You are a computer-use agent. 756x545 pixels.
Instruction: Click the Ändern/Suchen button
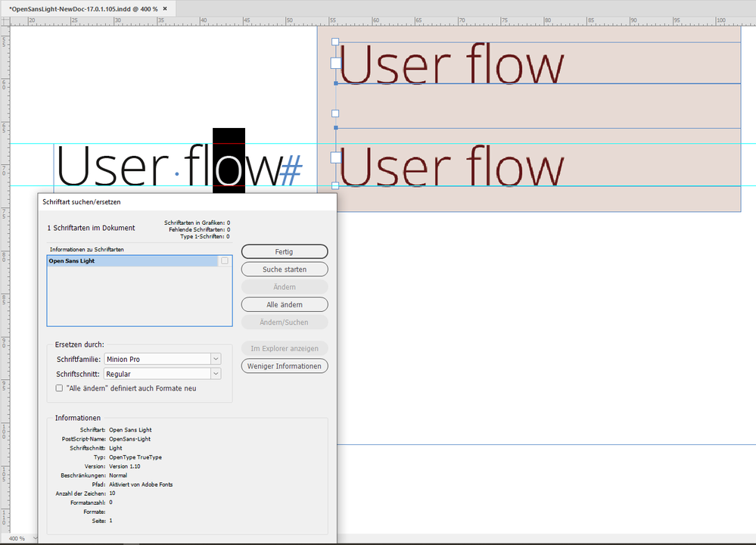[x=284, y=322]
